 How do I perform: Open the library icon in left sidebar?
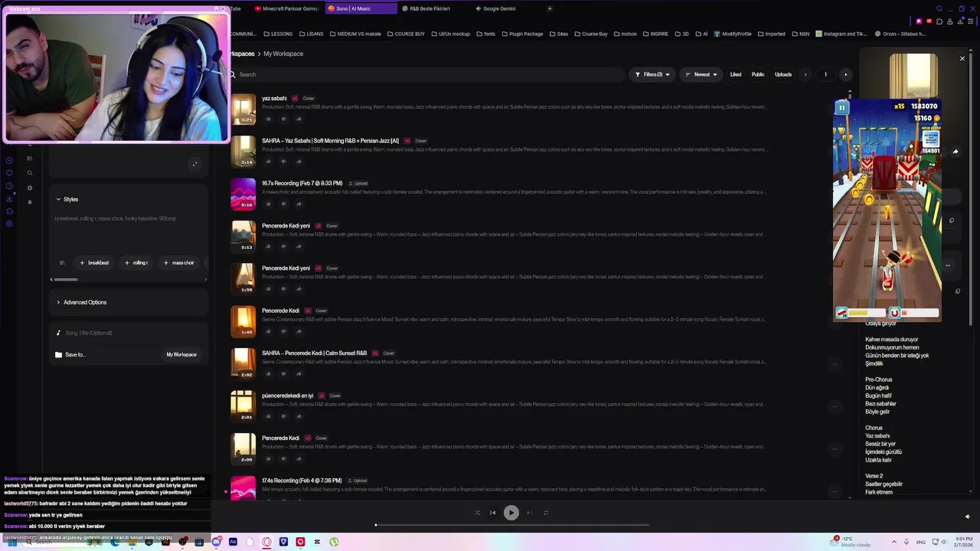point(30,158)
